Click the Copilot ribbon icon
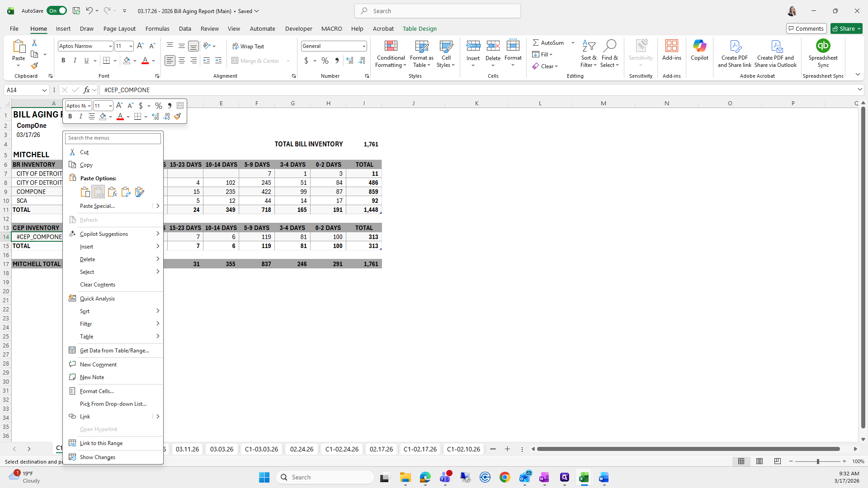 click(x=699, y=46)
